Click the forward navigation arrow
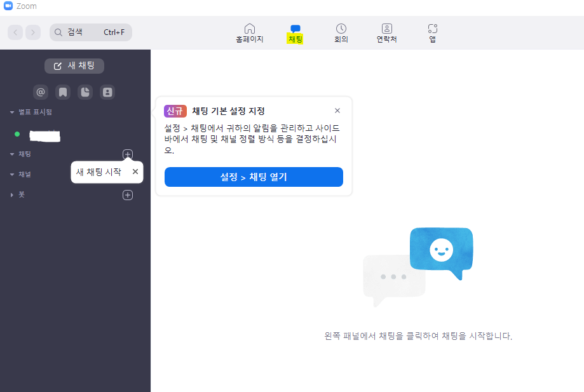 (x=32, y=32)
